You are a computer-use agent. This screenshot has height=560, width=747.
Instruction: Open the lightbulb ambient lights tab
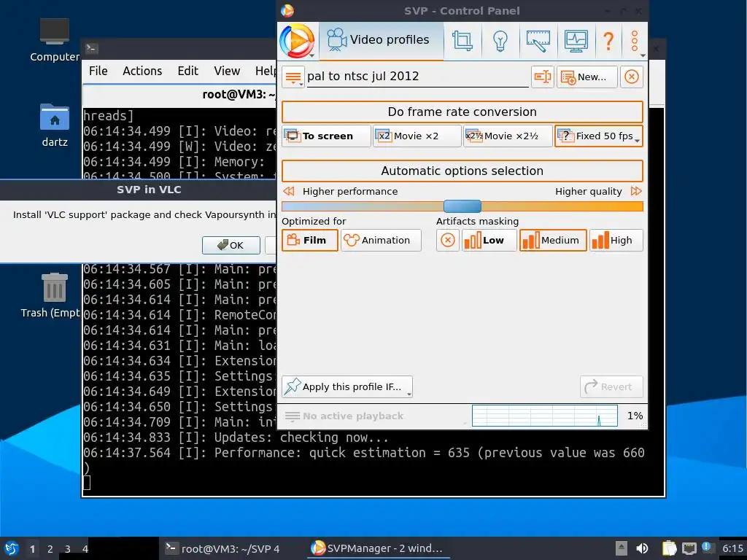click(x=500, y=41)
